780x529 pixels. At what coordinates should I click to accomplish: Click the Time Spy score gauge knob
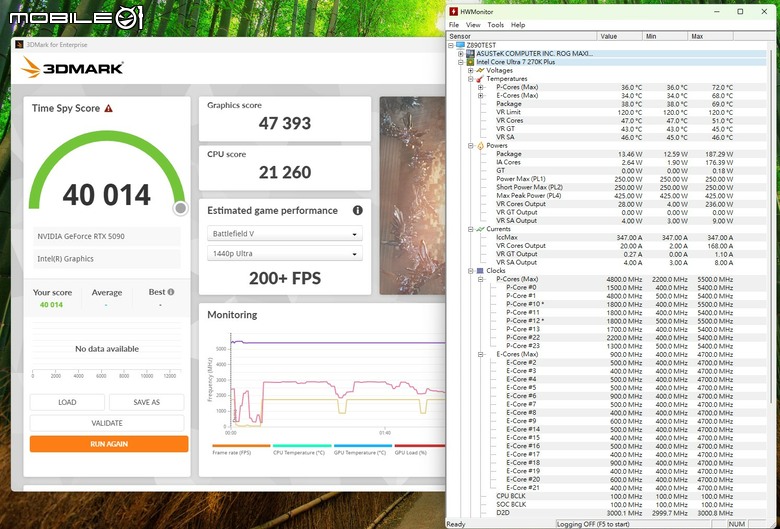coord(181,208)
